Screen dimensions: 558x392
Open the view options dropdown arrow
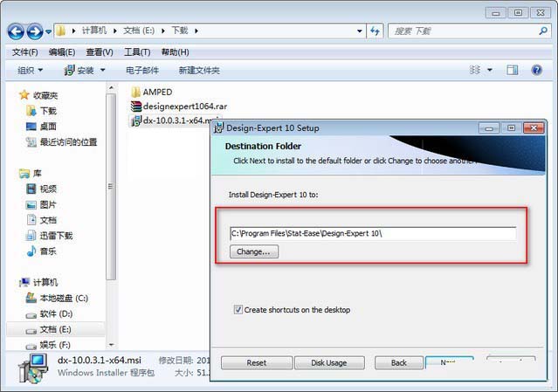point(490,70)
